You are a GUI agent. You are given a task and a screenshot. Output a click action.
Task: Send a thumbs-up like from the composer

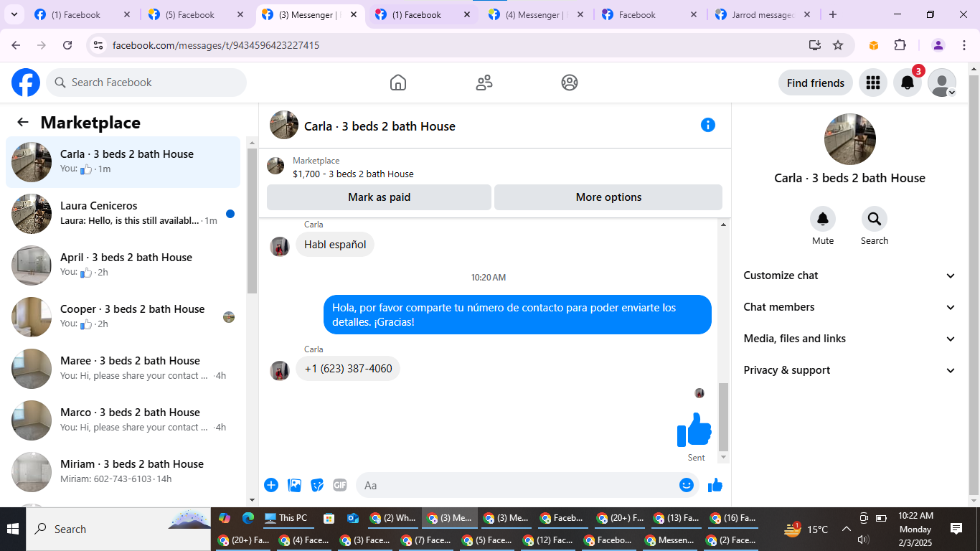[x=715, y=485]
